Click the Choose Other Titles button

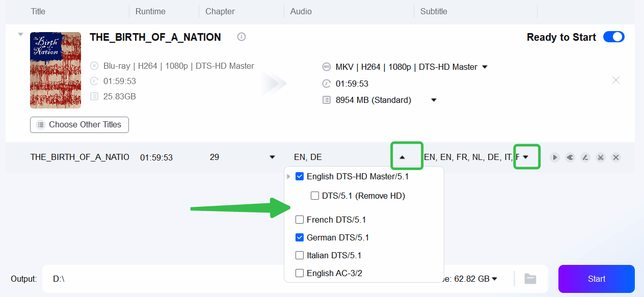point(79,125)
